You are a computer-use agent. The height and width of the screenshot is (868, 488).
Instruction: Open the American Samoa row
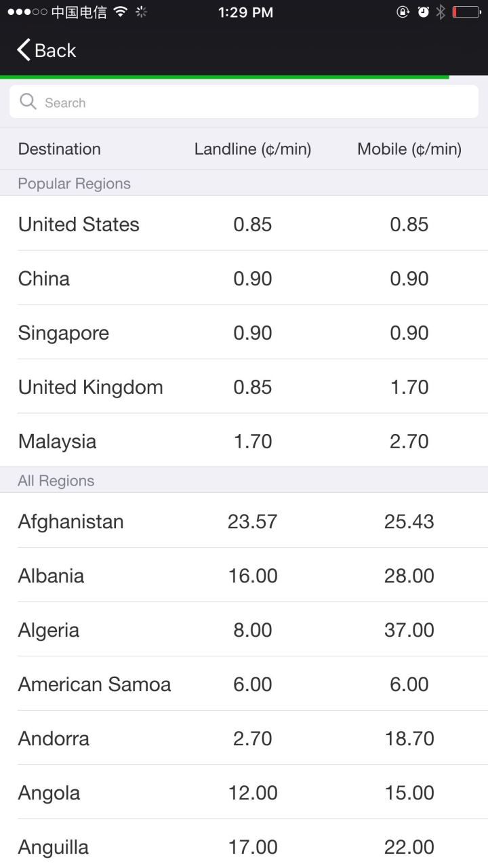pos(244,684)
